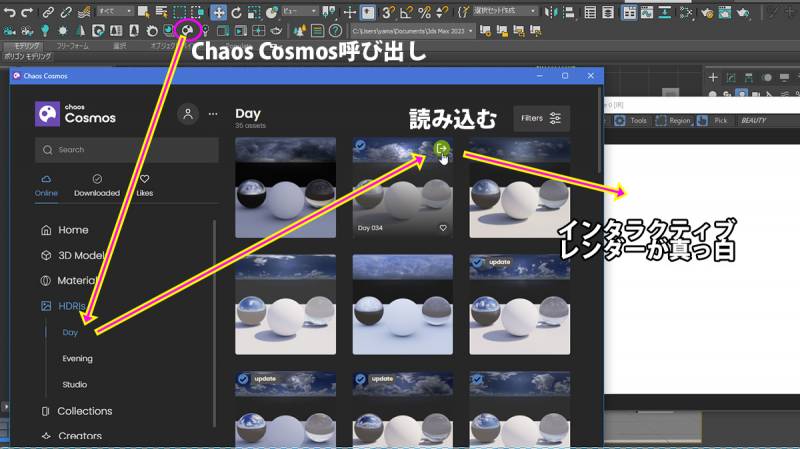Viewport: 800px width, 449px height.
Task: Click the Redo arrow in 3ds Max toolbar
Action: point(27,12)
